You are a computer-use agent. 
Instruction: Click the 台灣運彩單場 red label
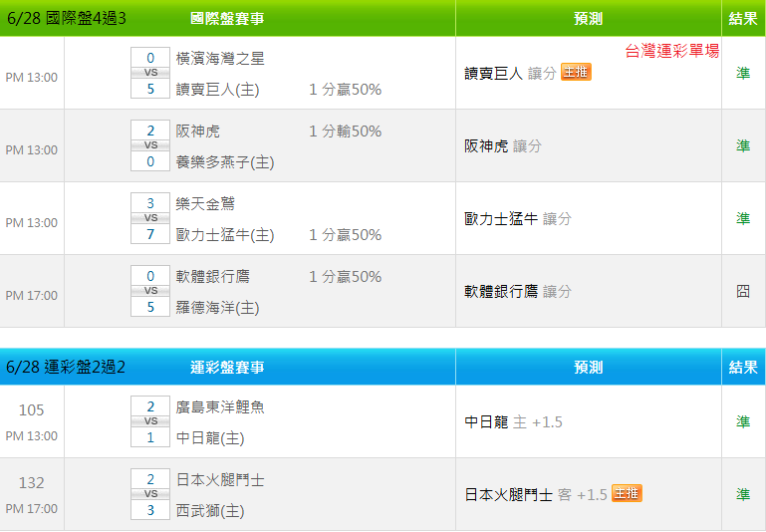(672, 51)
